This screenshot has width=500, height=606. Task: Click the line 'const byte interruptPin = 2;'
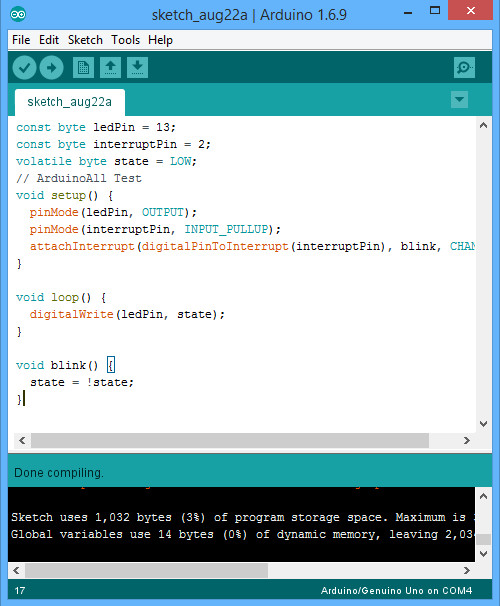point(113,144)
